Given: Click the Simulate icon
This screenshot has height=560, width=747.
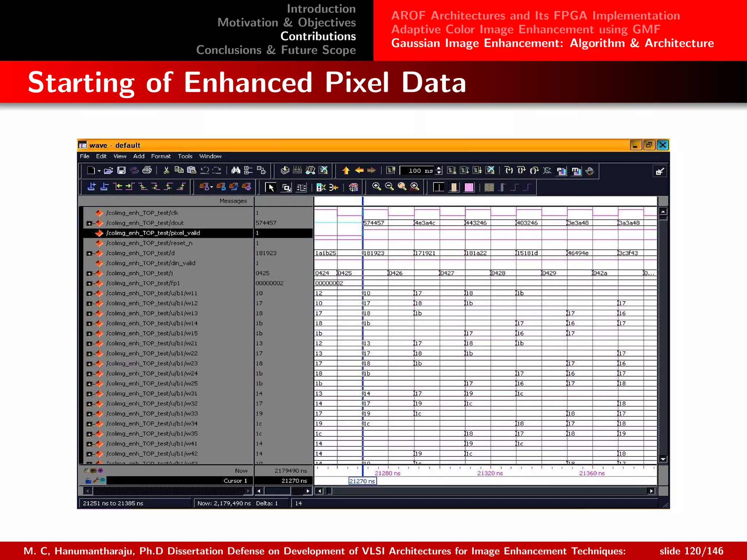Looking at the screenshot, I should (x=310, y=170).
